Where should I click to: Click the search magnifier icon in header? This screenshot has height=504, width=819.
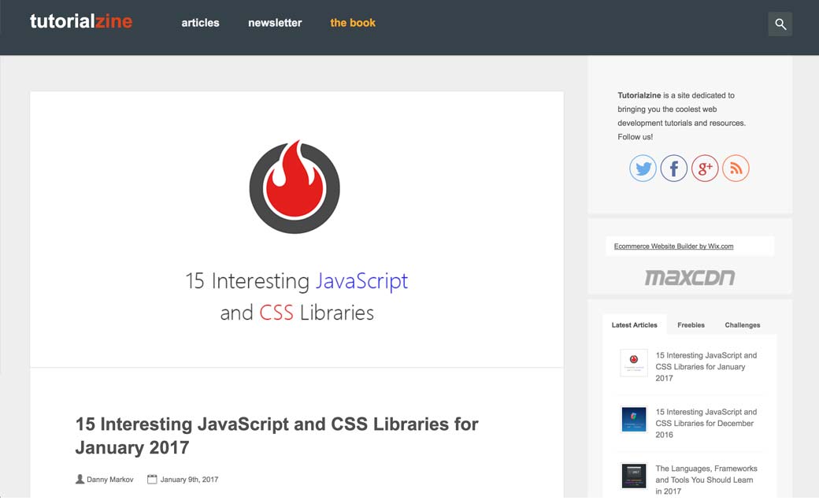tap(780, 24)
